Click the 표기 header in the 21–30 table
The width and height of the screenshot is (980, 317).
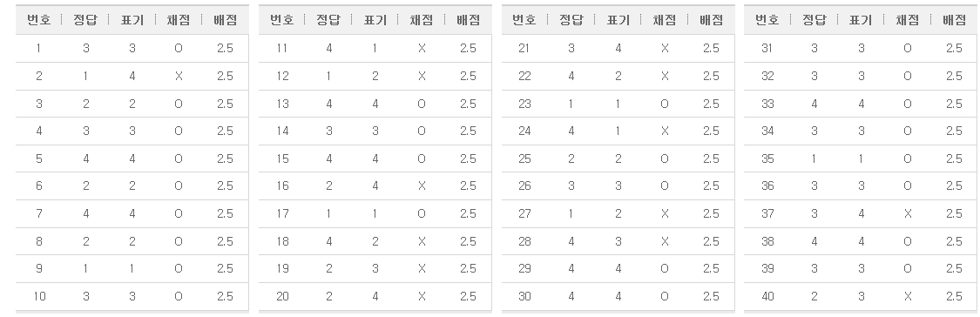(x=618, y=20)
